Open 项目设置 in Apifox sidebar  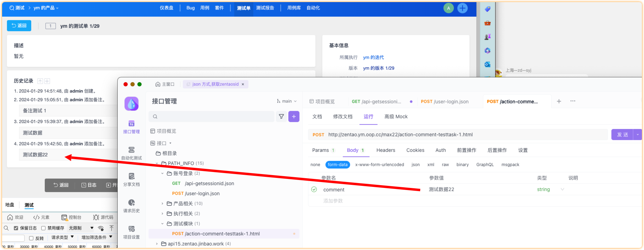pyautogui.click(x=132, y=232)
